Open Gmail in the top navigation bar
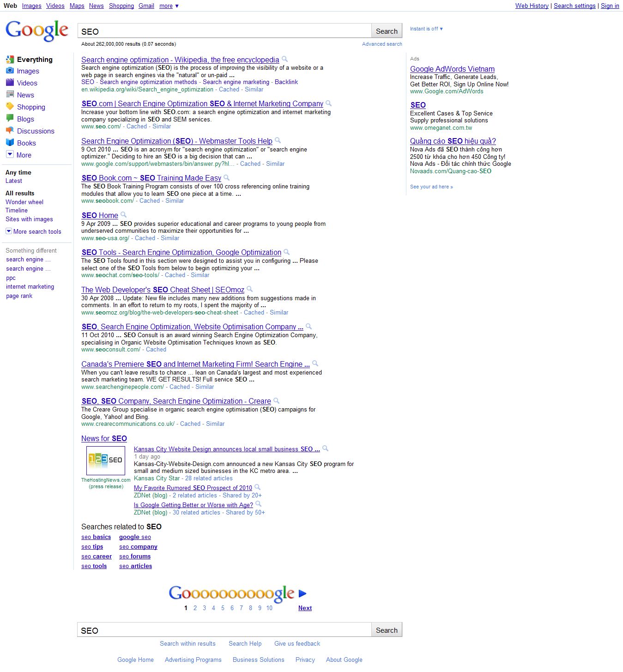 click(146, 6)
